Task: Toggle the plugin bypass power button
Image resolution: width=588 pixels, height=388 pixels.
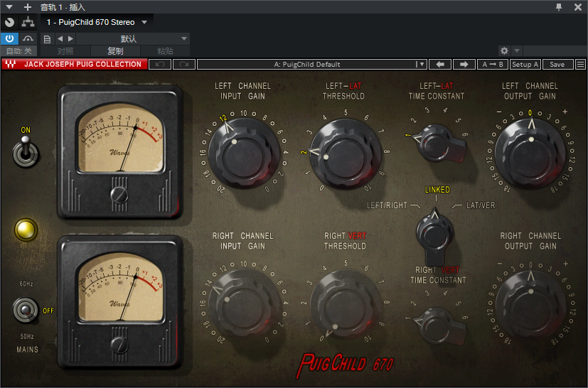Action: [x=9, y=38]
